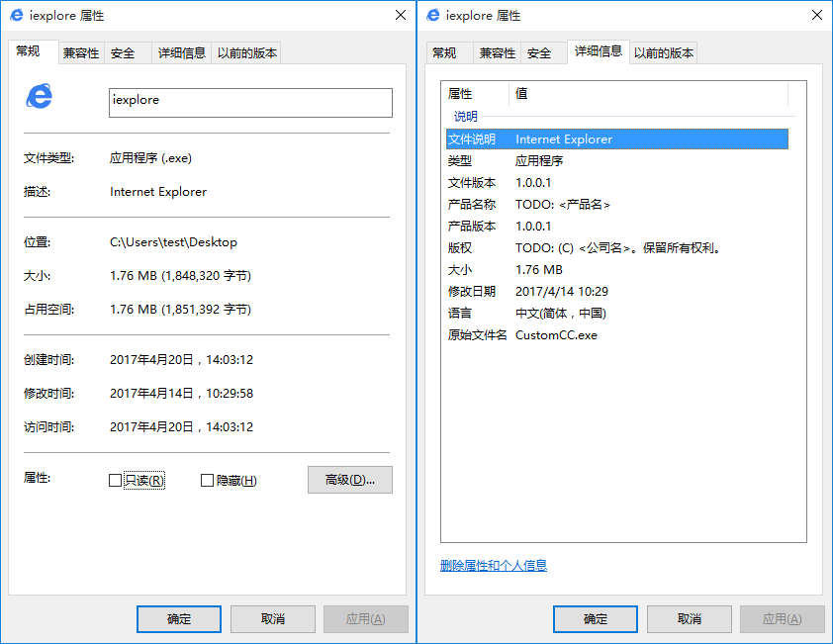
Task: Select the 文件说明 Internet Explorer row
Action: (x=616, y=139)
